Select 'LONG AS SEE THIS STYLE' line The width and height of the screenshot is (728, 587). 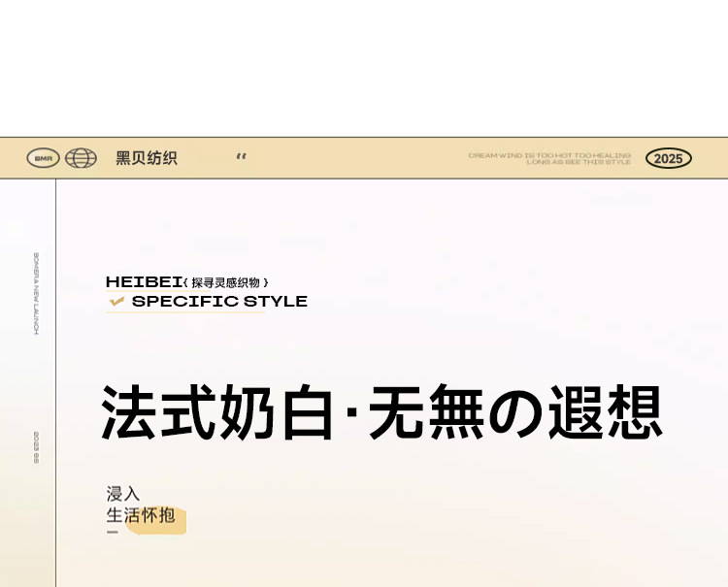579,162
